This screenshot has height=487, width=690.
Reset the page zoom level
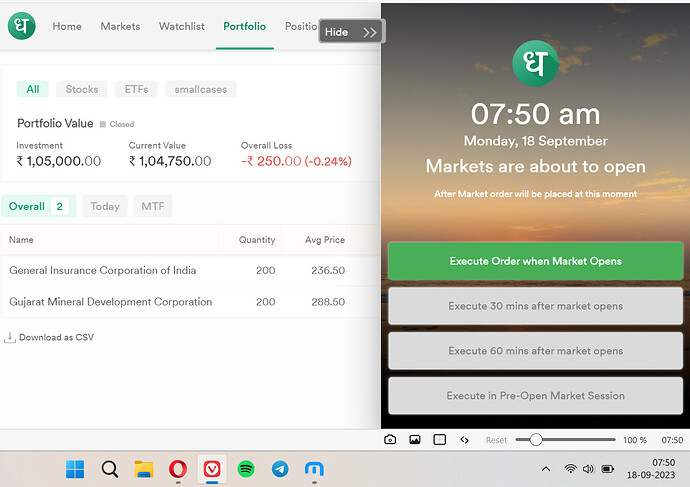point(496,440)
